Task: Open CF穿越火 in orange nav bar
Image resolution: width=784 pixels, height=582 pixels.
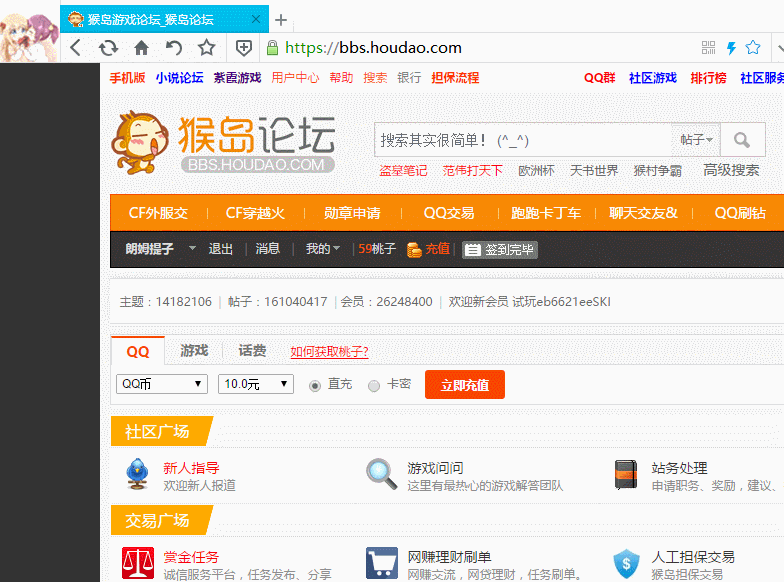Action: click(255, 213)
